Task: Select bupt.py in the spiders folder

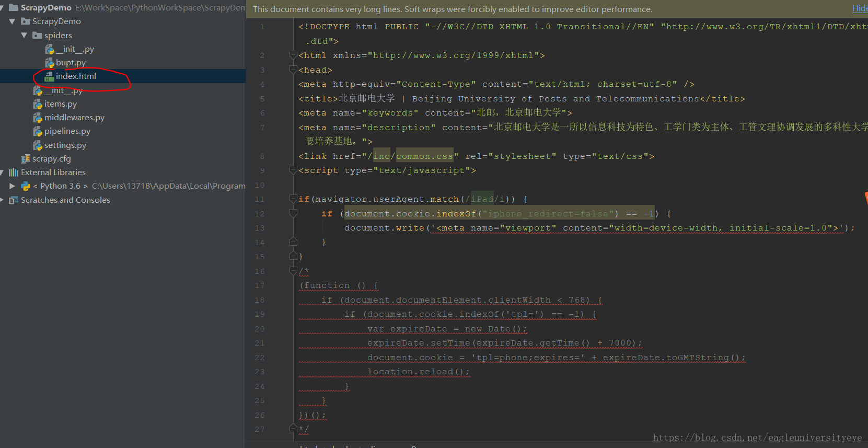Action: [71, 63]
